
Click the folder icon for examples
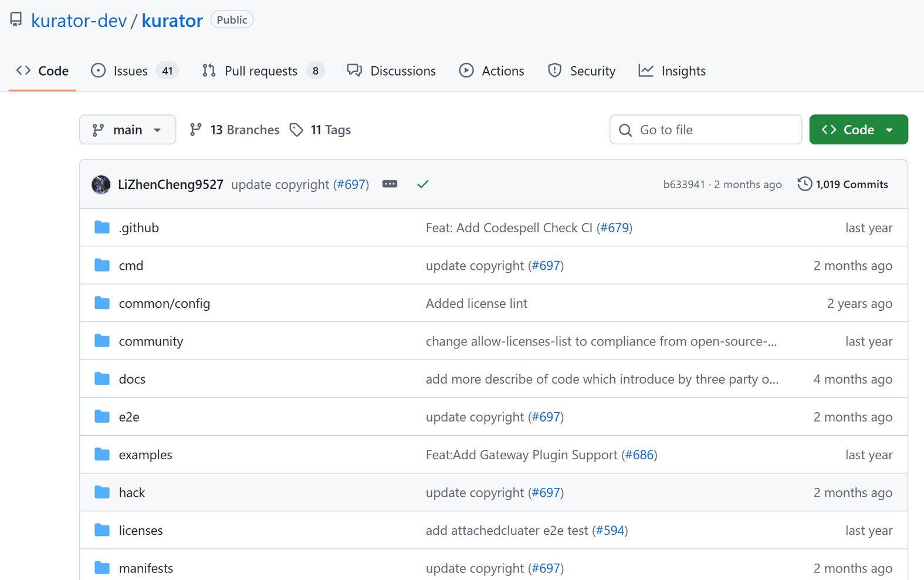pos(102,454)
